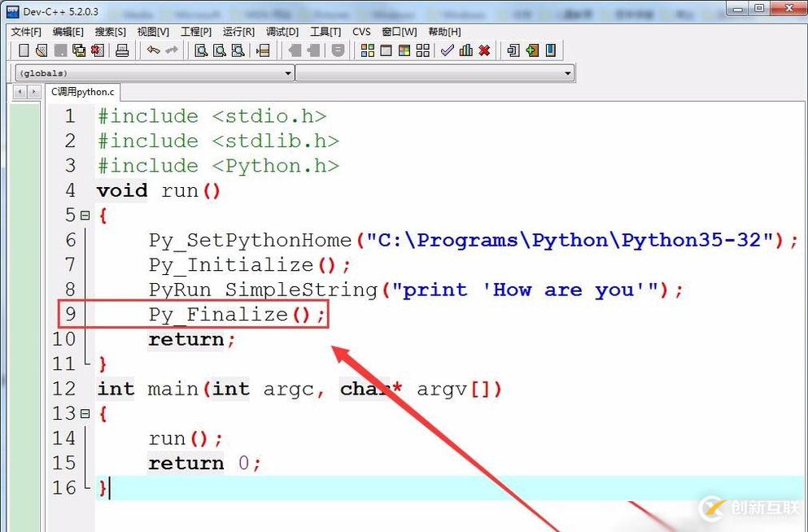
Task: Click the bookmark icon in the toolbar
Action: (x=551, y=50)
